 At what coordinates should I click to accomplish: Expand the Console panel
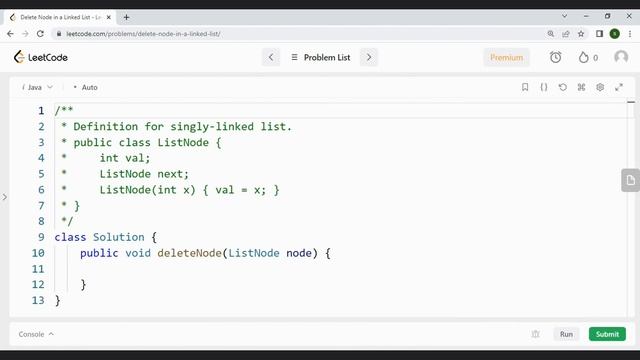(x=36, y=334)
